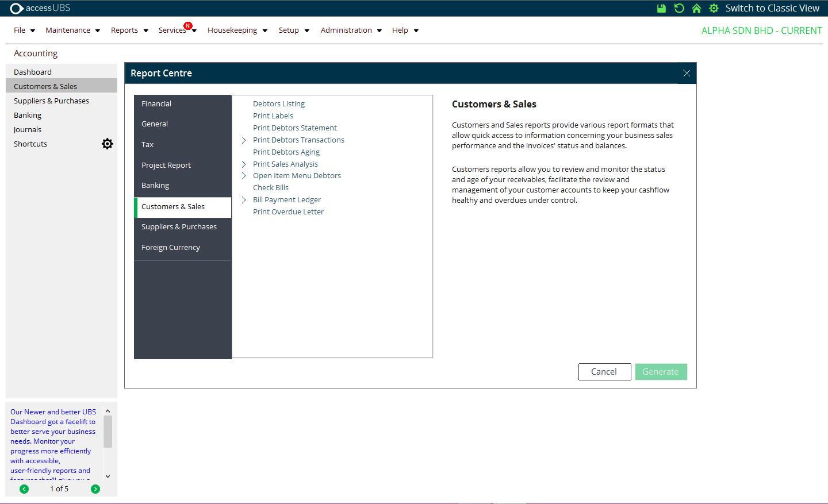Expand the Print Sales Analysis item
This screenshot has width=828, height=504.
(x=244, y=164)
